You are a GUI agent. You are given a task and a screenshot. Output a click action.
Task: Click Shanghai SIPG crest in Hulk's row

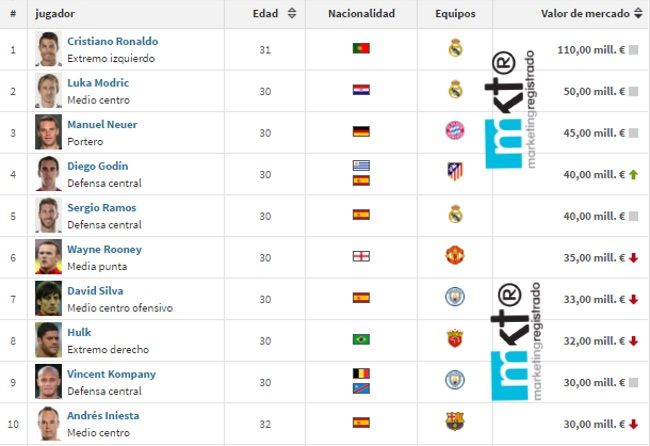pyautogui.click(x=455, y=339)
